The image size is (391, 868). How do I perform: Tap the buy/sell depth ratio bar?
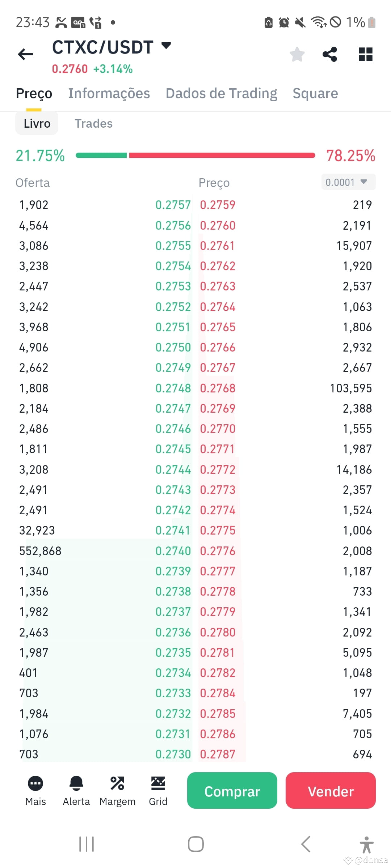[x=195, y=156]
